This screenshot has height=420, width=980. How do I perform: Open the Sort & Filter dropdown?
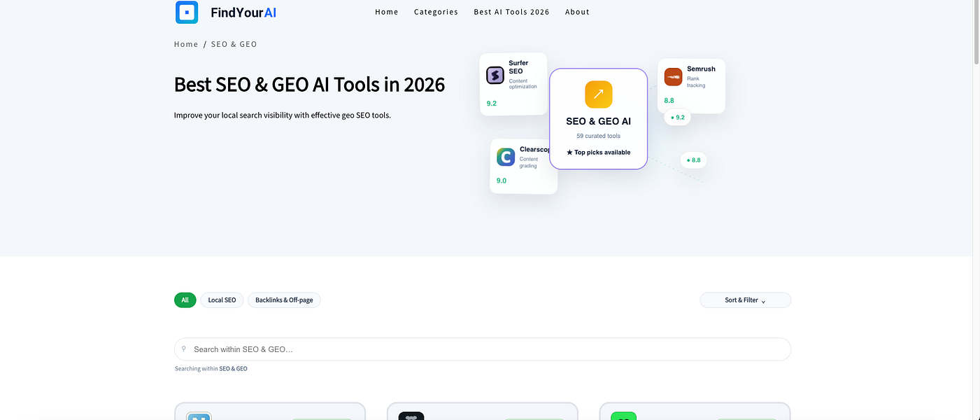[x=746, y=300]
